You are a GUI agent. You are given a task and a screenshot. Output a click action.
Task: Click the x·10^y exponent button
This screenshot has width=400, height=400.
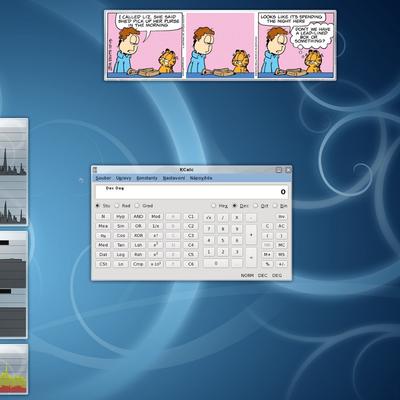(x=156, y=264)
